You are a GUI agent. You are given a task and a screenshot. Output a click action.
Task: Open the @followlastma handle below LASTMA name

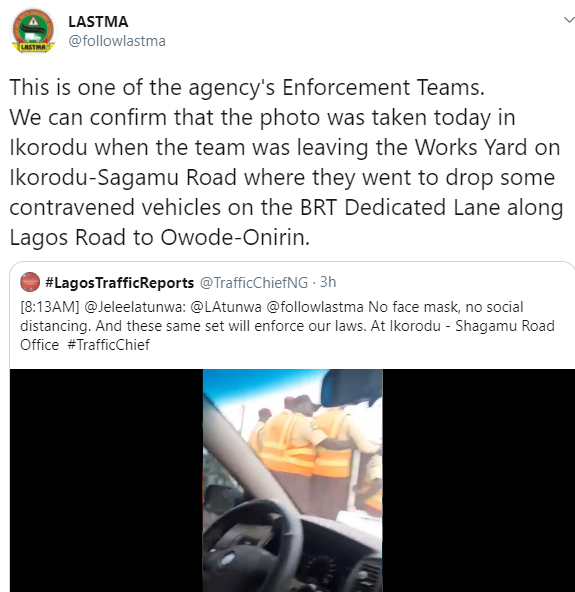click(117, 41)
